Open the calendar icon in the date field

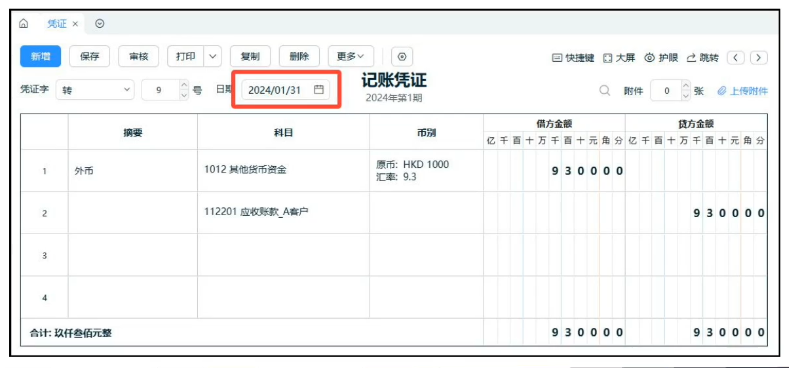(318, 90)
